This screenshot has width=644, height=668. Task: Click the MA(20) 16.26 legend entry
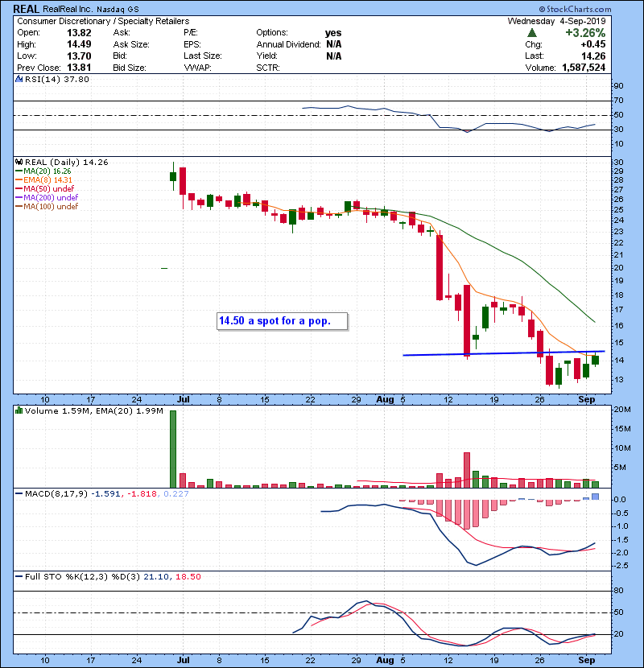(43, 171)
